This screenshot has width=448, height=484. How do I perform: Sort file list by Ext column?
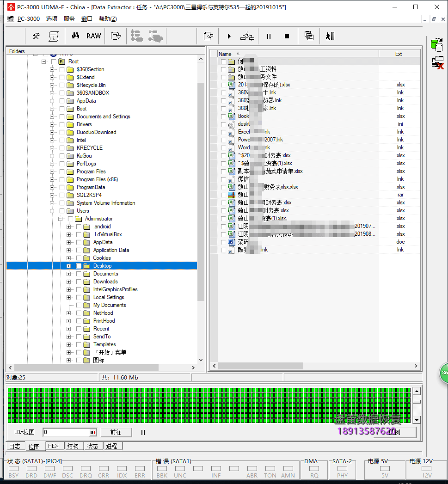click(399, 54)
